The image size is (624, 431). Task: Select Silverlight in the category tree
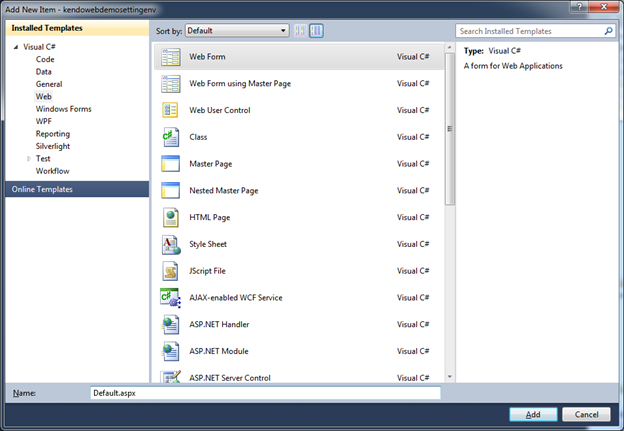coord(53,146)
